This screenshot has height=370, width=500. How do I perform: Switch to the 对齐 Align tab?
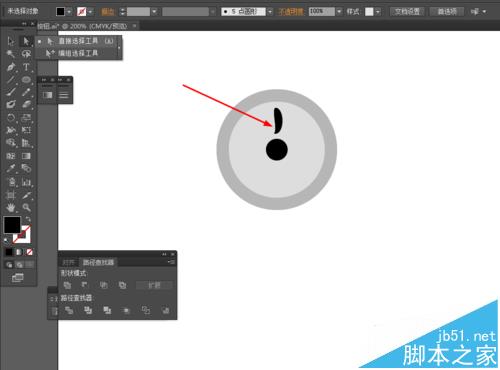click(x=68, y=262)
